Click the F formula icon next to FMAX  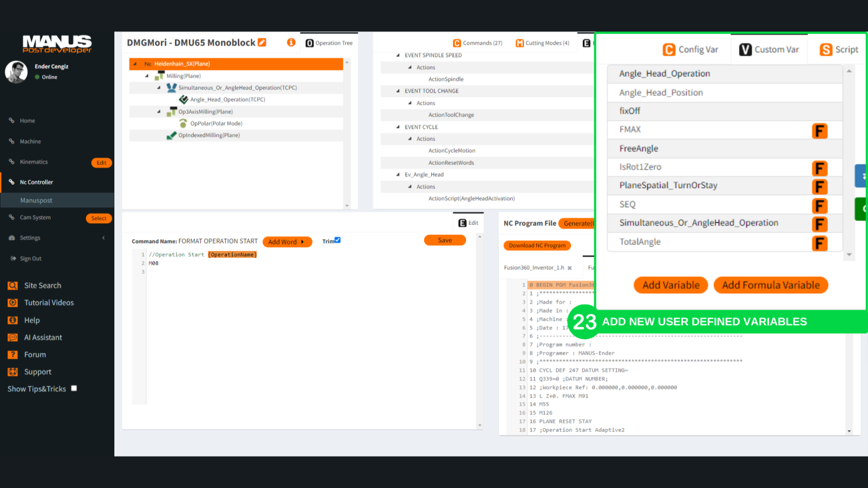click(820, 131)
